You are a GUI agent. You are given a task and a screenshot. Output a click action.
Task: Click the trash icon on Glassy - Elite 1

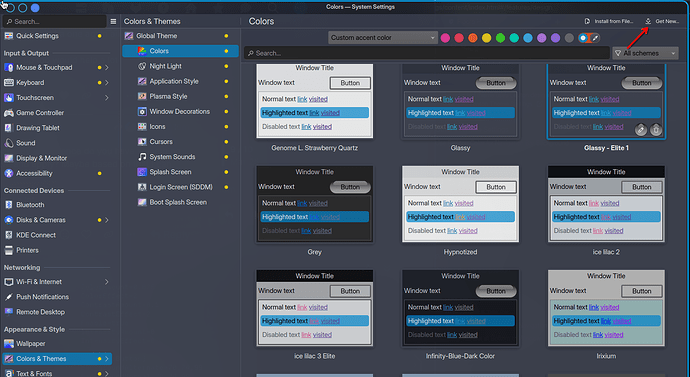pyautogui.click(x=656, y=129)
